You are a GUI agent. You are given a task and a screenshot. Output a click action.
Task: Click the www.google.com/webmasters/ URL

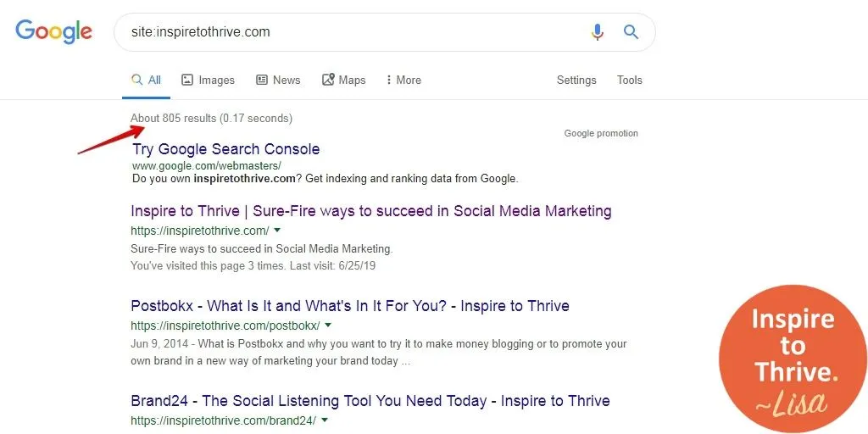(x=207, y=165)
